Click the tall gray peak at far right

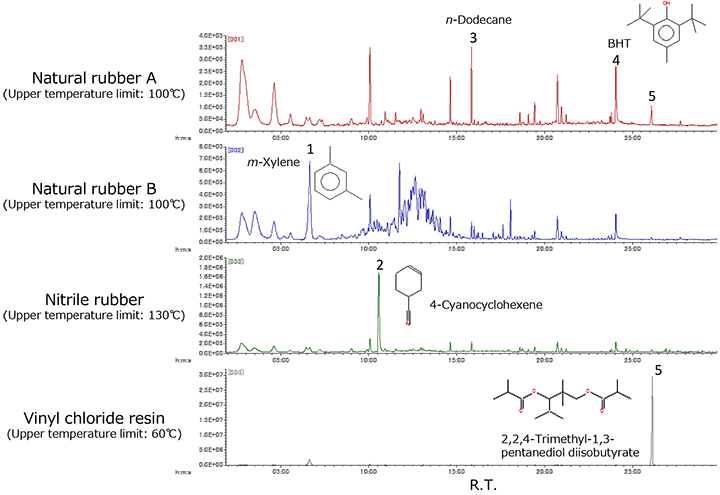tap(652, 420)
